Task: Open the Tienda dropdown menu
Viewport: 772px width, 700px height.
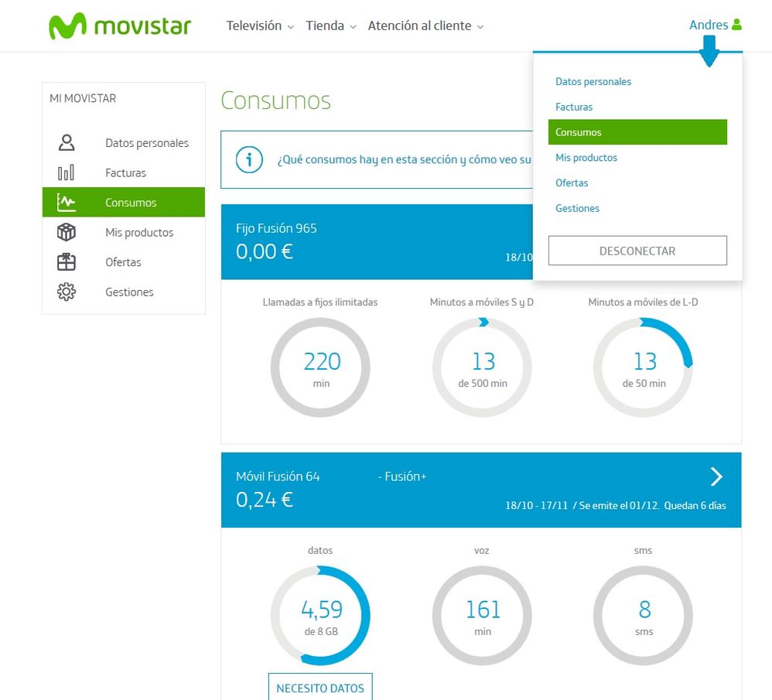Action: tap(330, 26)
